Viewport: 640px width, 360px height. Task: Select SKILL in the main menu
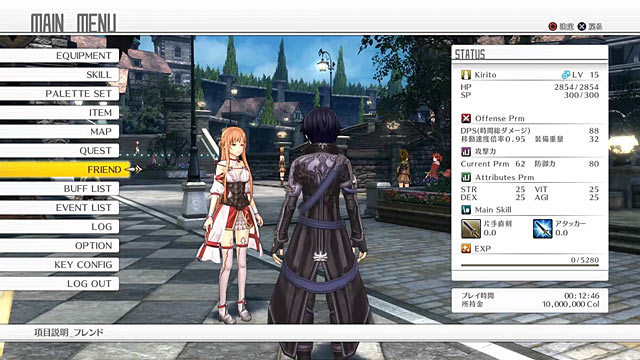point(60,75)
